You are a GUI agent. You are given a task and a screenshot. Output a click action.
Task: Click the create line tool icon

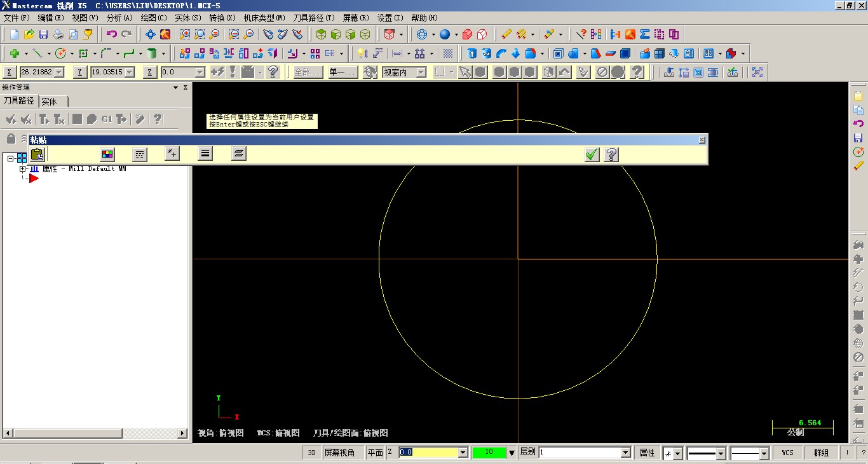coord(37,53)
